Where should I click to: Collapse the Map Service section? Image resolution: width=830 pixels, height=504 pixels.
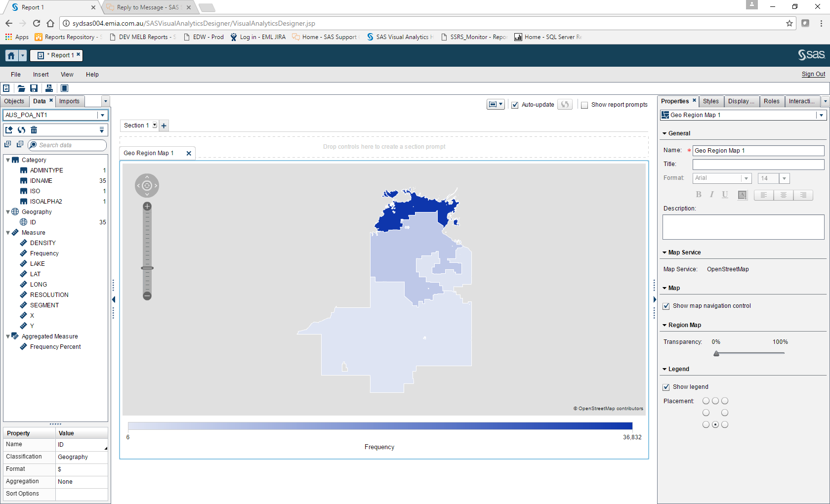pyautogui.click(x=664, y=252)
